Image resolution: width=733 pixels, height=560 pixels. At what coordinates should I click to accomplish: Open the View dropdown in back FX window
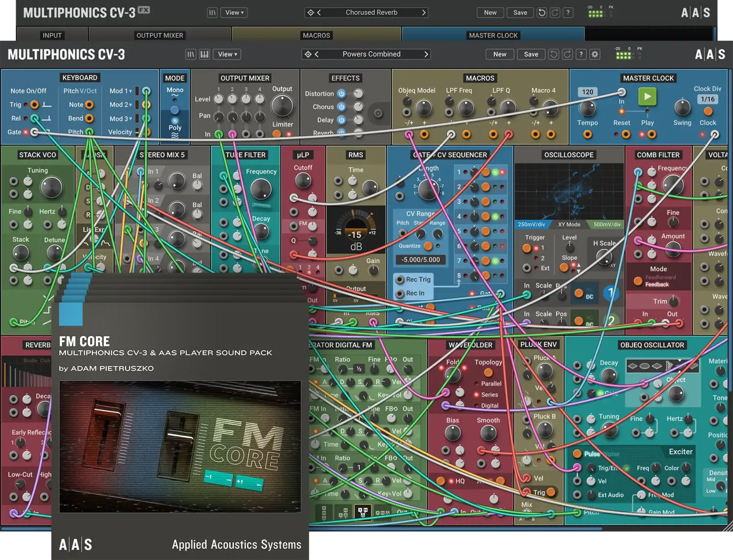click(234, 13)
